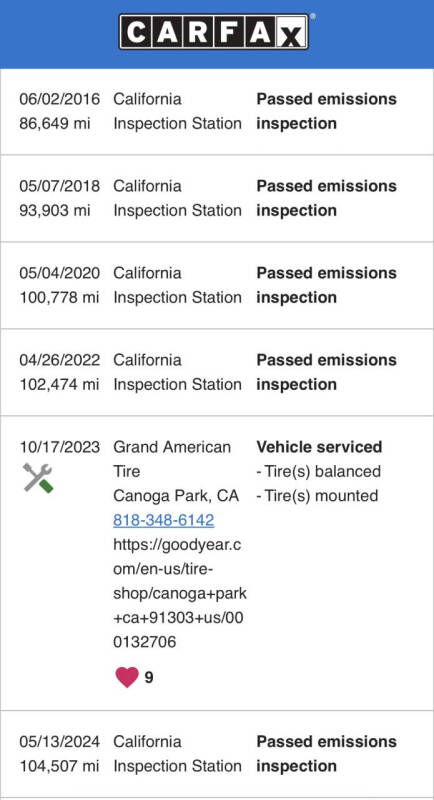Click Canoga Park, CA location text
The height and width of the screenshot is (800, 434).
click(x=176, y=496)
